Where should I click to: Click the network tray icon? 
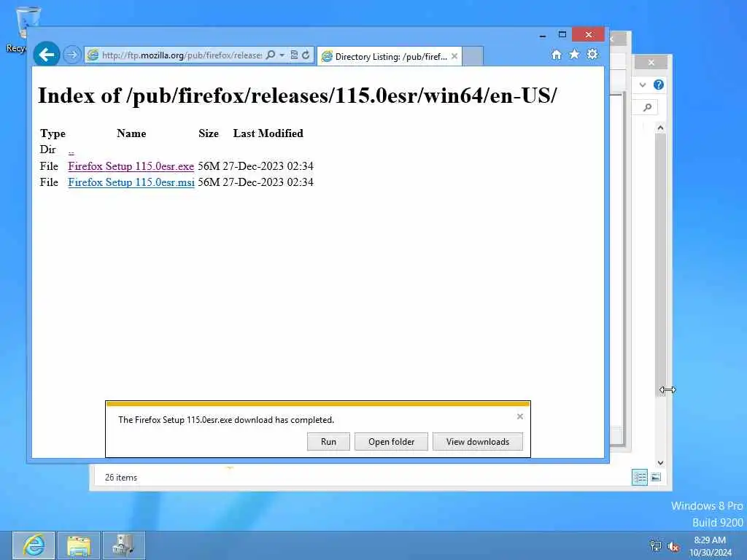pos(656,546)
